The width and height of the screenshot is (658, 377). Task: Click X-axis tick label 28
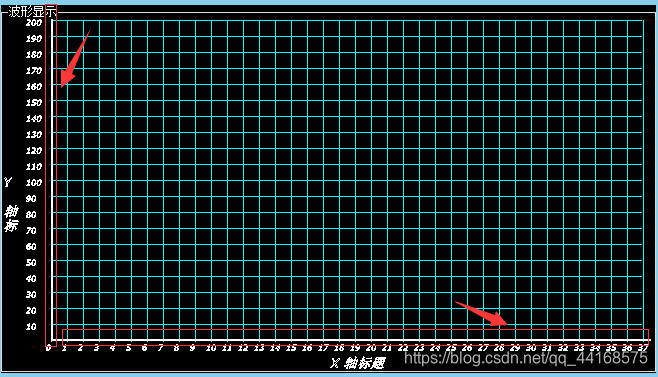click(499, 348)
